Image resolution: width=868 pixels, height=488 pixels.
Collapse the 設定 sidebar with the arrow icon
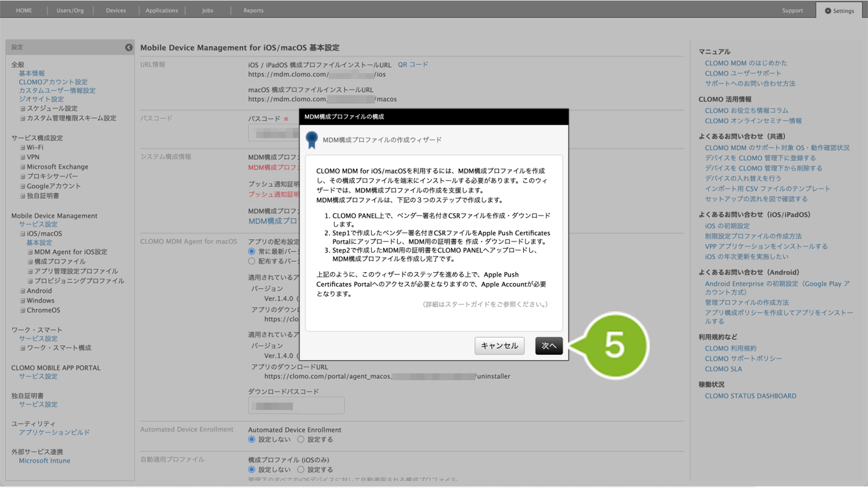click(128, 47)
